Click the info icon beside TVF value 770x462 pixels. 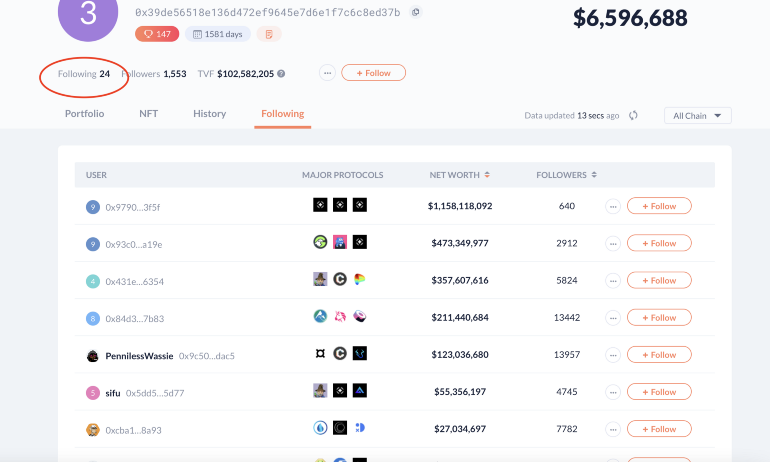pos(282,73)
